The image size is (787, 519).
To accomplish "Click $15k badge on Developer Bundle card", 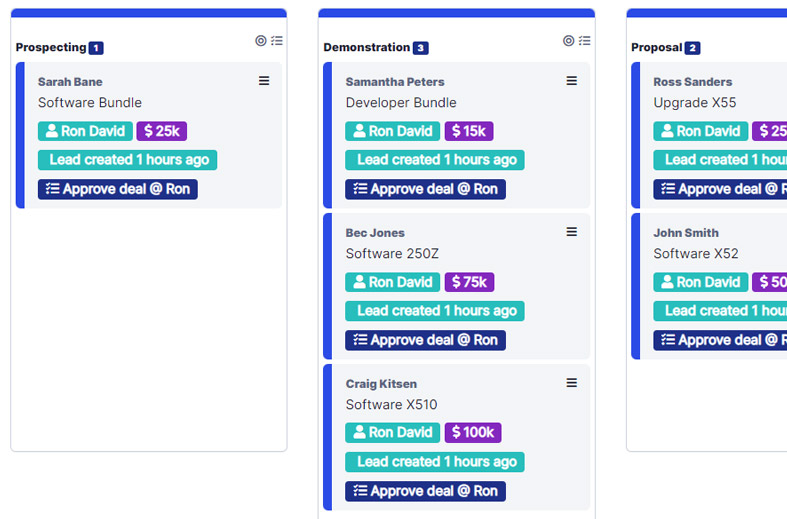I will (469, 131).
